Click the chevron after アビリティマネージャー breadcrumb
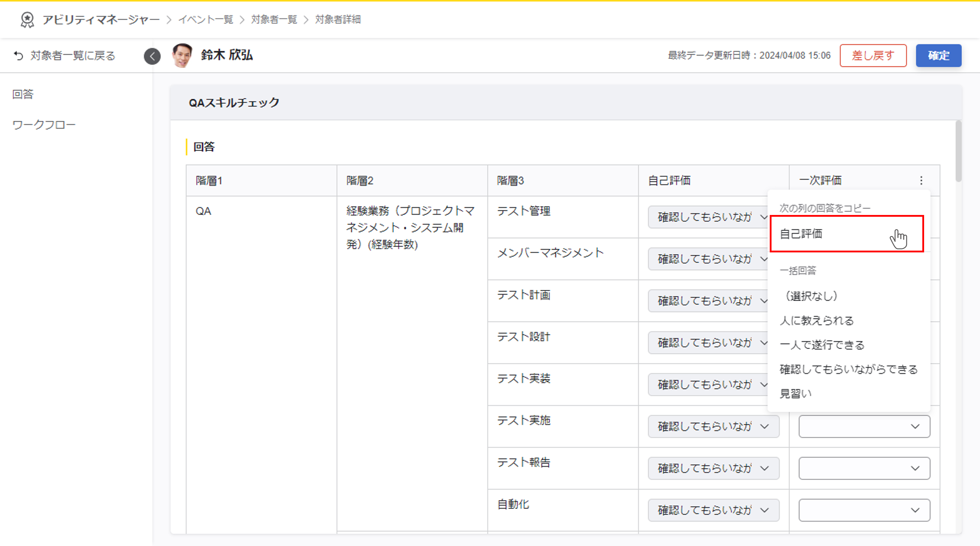 [x=169, y=20]
